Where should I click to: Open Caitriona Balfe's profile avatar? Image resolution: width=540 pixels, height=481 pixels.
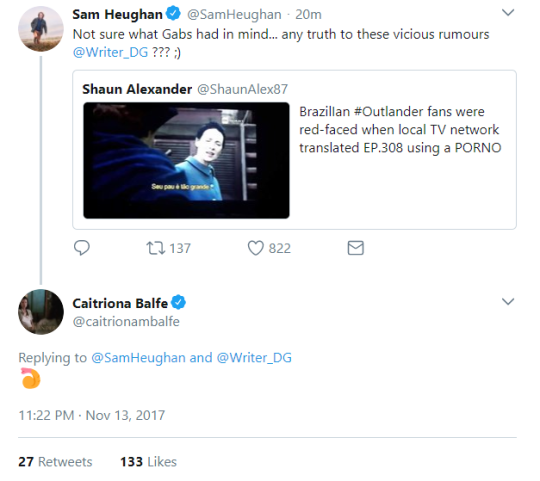[41, 312]
